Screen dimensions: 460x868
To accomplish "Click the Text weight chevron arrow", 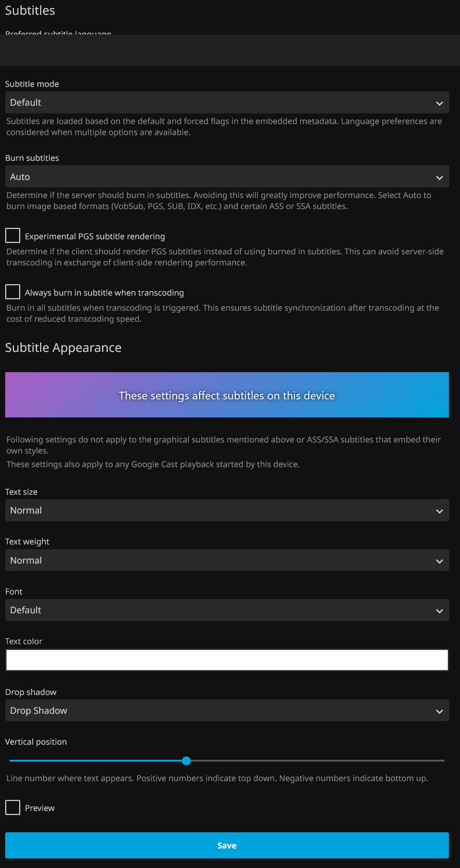I will coord(439,561).
